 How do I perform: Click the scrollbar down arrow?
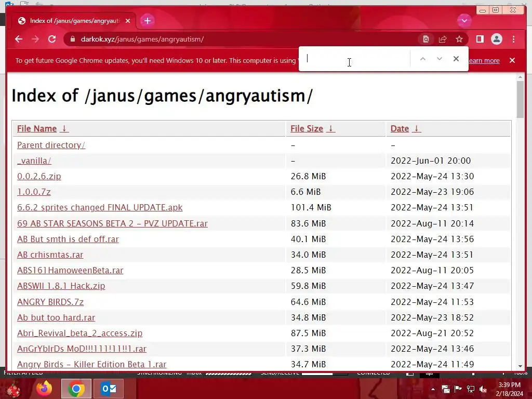coord(520,366)
